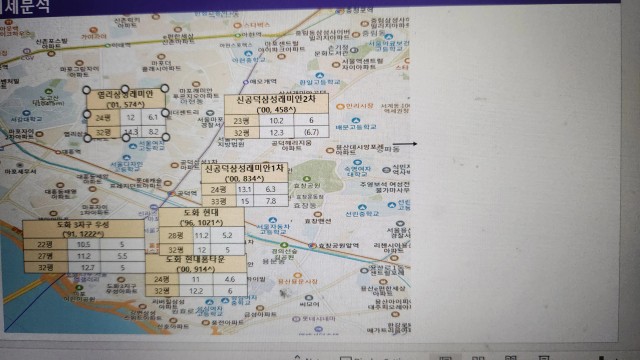The image size is (640, 360).
Task: Click the 4.6 cell in 도화 현대홈타운 table
Action: (x=230, y=279)
